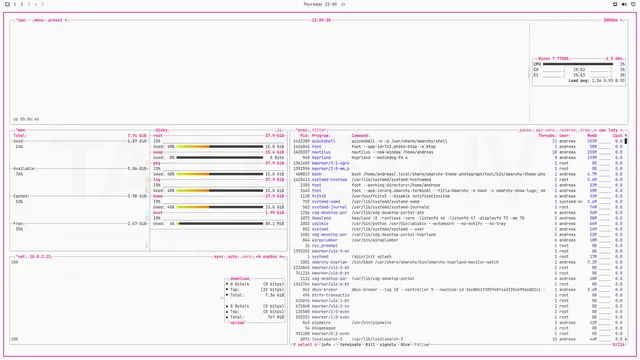This screenshot has height=360, width=640.
Task: Kill the selected process
Action: pos(370,344)
